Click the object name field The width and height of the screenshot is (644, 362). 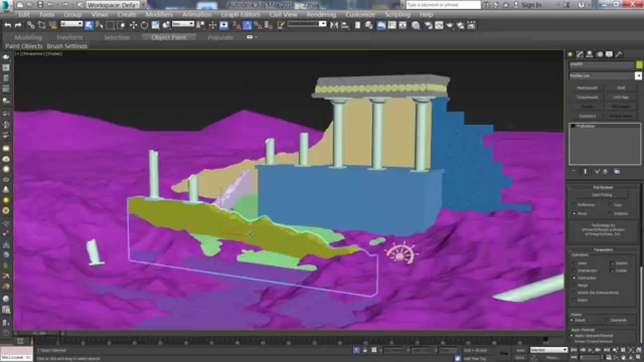(x=602, y=65)
